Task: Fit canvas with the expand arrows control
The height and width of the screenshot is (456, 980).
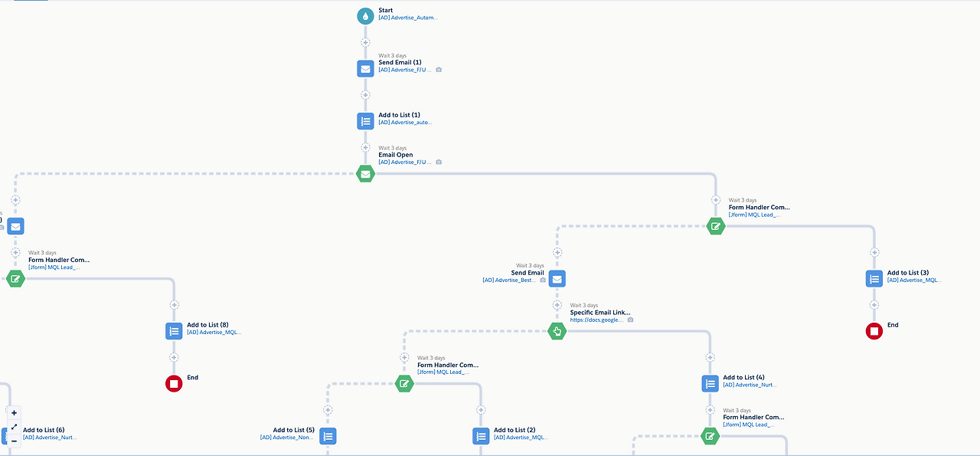Action: [x=14, y=427]
